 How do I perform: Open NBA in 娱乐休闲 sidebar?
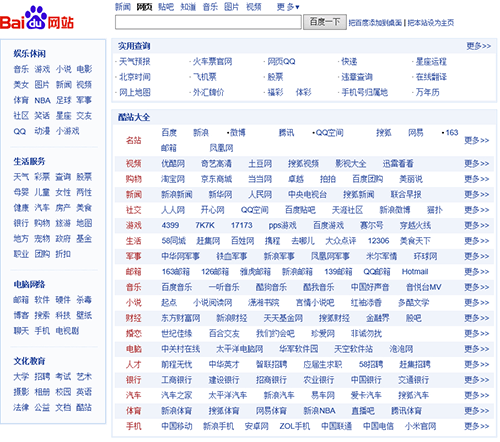[x=42, y=100]
